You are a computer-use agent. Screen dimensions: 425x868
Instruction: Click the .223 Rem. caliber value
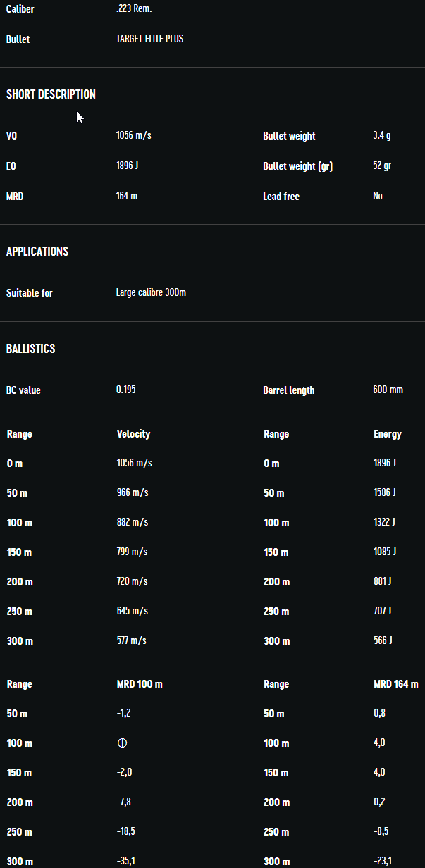click(x=134, y=9)
